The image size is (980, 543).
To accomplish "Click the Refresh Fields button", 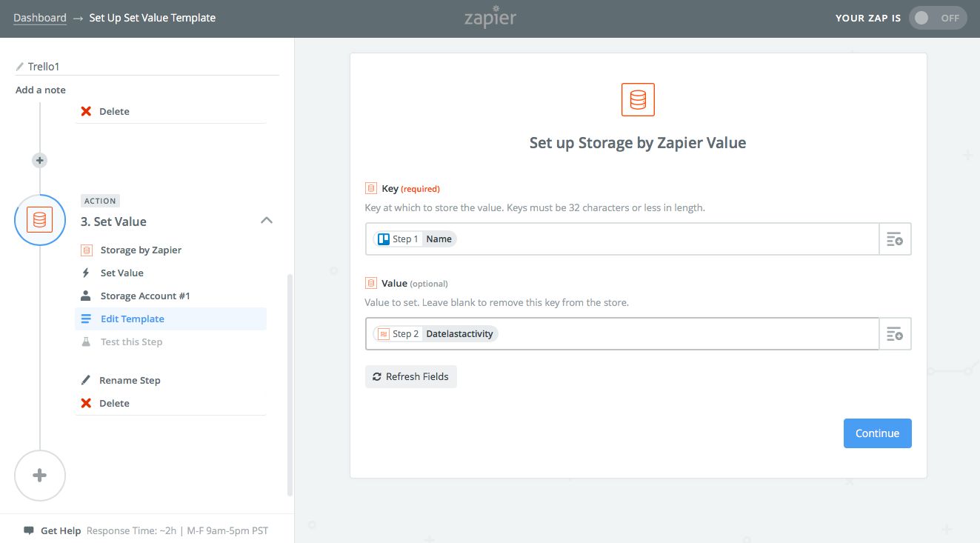I will [x=411, y=377].
